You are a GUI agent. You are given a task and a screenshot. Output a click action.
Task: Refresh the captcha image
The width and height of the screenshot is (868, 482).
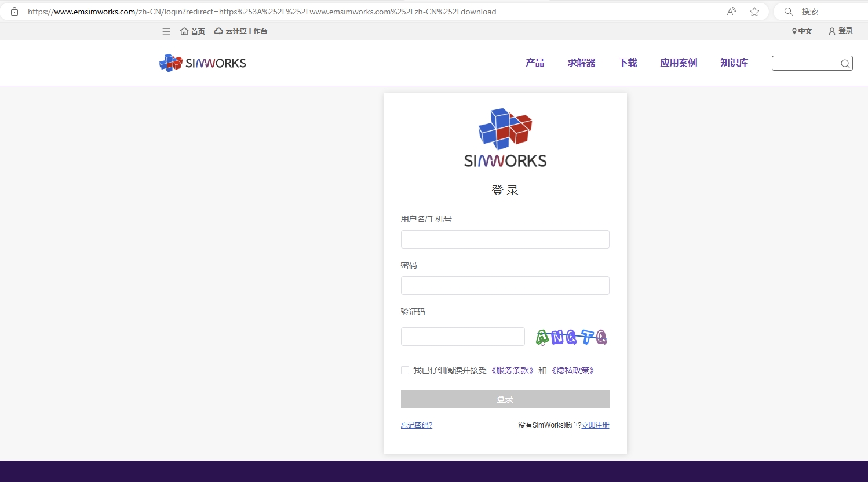[x=571, y=337]
